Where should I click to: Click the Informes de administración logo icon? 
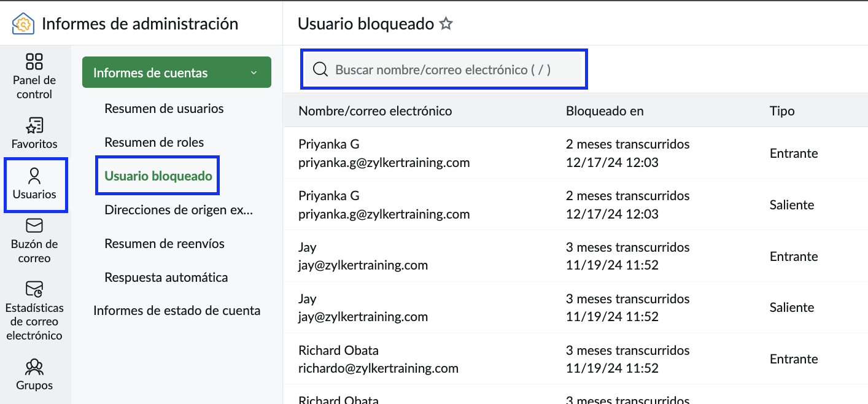(23, 24)
